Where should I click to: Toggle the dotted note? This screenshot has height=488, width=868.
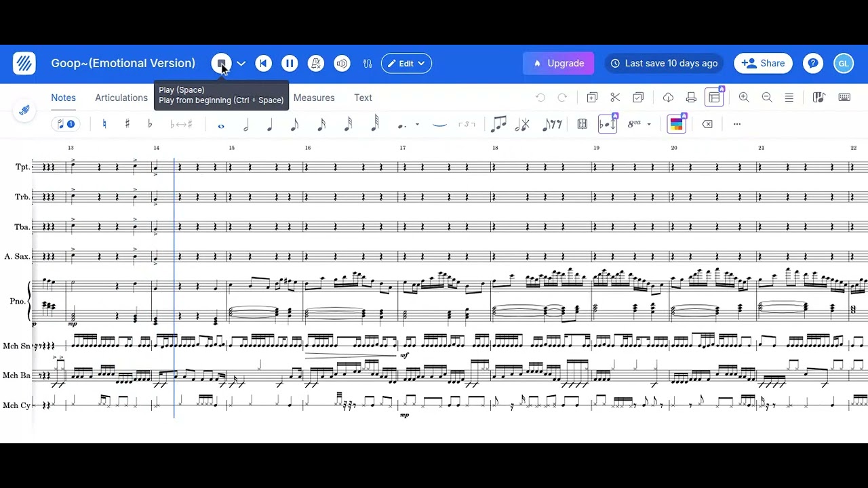(x=402, y=125)
